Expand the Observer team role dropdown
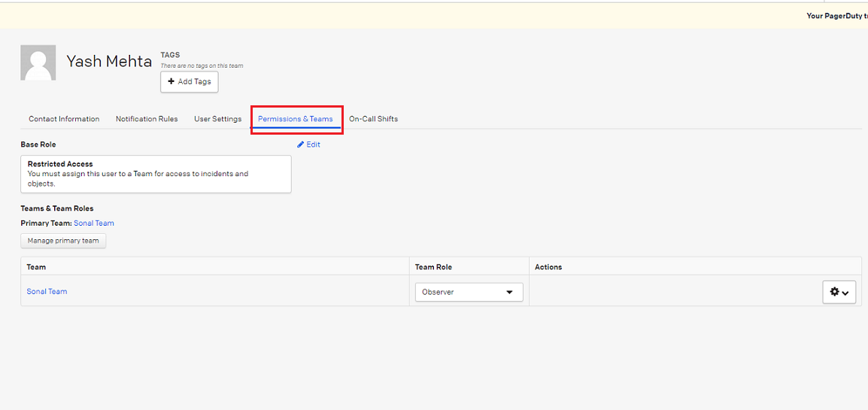This screenshot has width=868, height=410. tap(469, 292)
